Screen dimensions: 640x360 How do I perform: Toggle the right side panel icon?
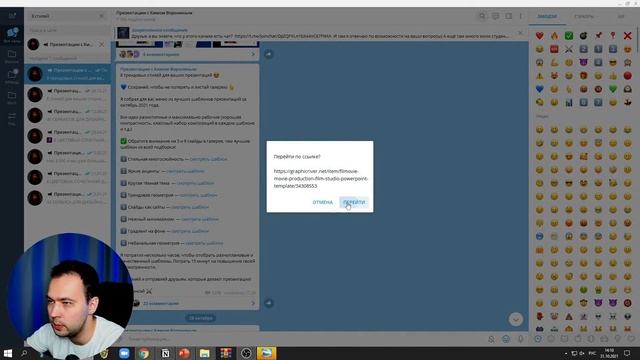coord(508,16)
